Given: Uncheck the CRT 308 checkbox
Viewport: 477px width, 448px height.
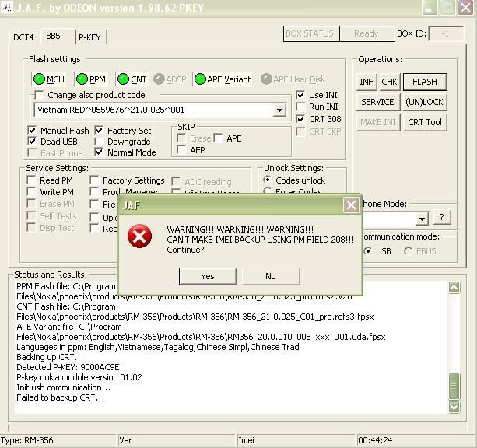Looking at the screenshot, I should tap(300, 119).
